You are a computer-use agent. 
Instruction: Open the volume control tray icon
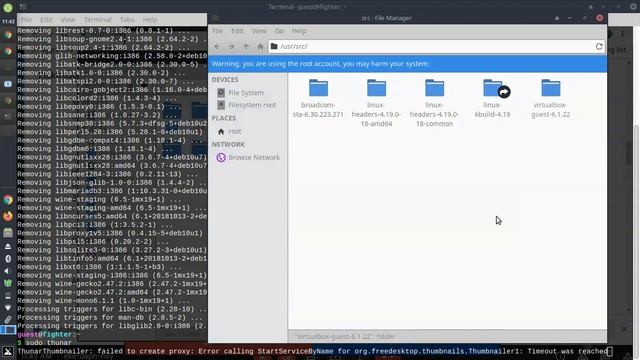[x=8, y=271]
